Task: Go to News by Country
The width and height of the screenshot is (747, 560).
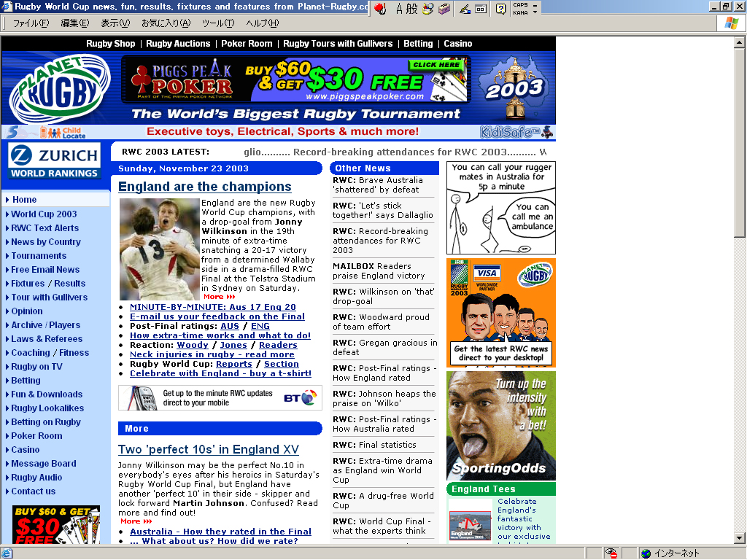Action: click(46, 242)
